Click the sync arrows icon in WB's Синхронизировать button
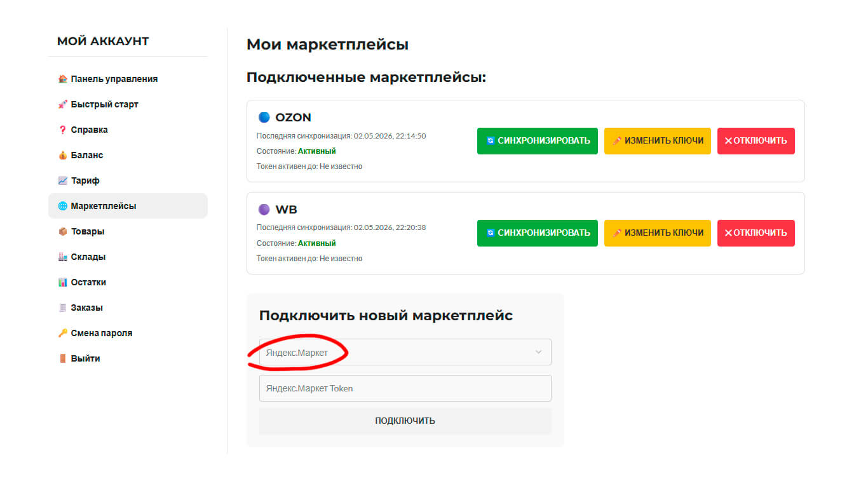 (x=491, y=233)
